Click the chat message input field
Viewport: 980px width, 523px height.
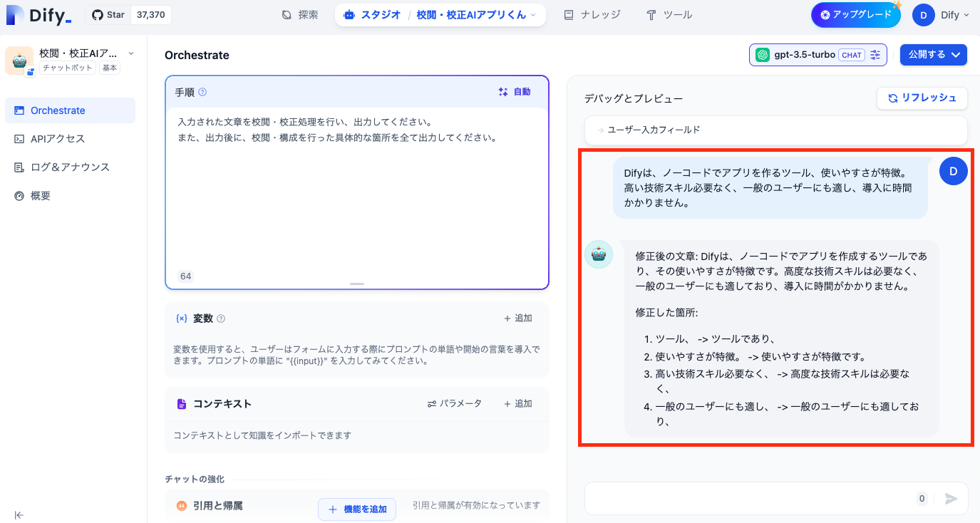pyautogui.click(x=748, y=499)
